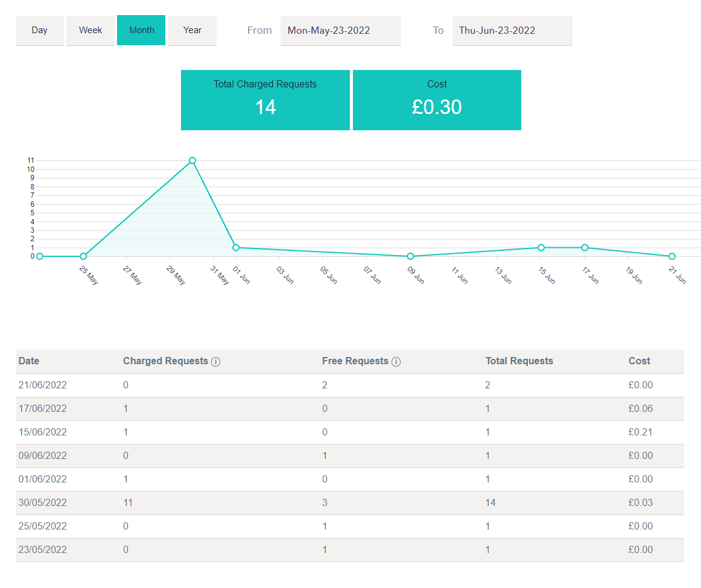This screenshot has height=588, width=701.
Task: Select the chart point at 15 Jun
Action: pyautogui.click(x=541, y=247)
